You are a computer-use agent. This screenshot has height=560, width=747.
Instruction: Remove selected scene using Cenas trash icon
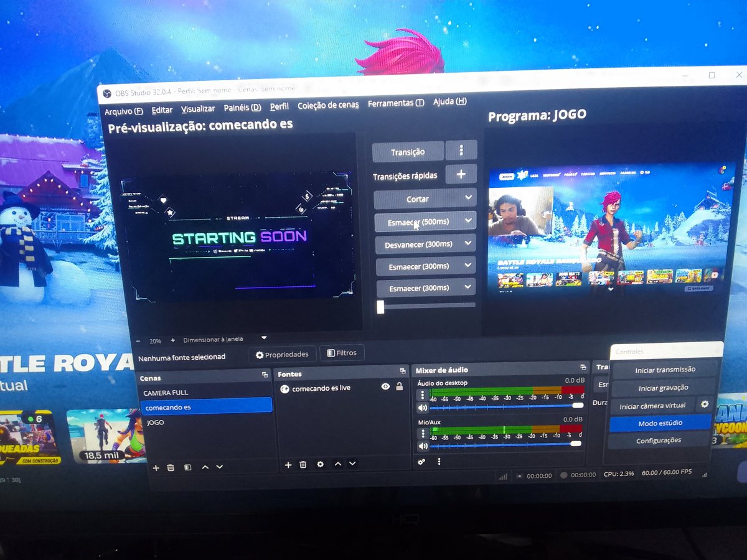tap(171, 467)
